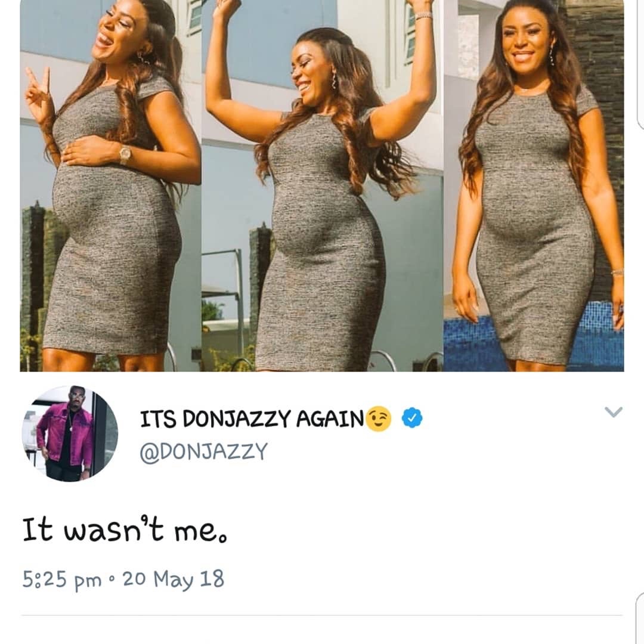Screen dimensions: 644x644
Task: Click the tweet timestamp 5:25 pm
Action: (x=61, y=580)
